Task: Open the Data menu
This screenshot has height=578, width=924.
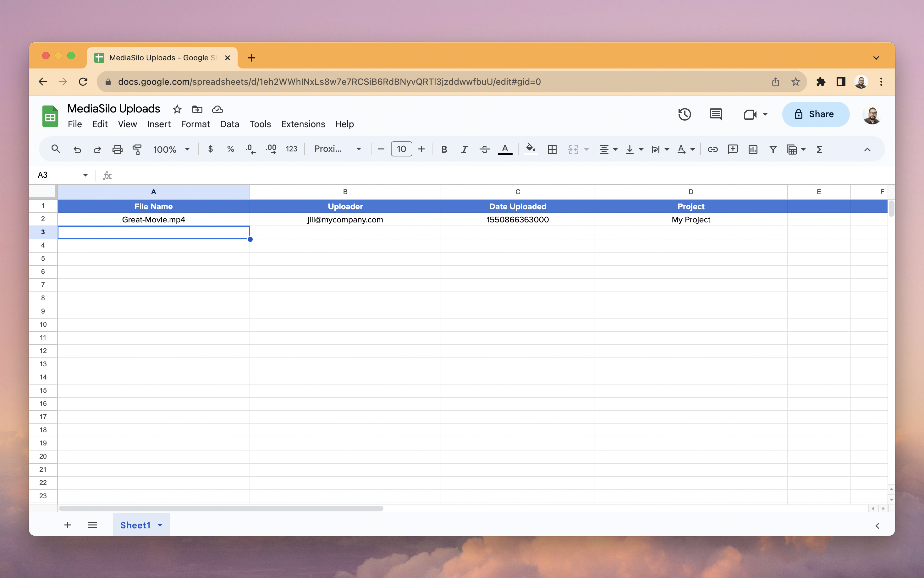Action: (x=229, y=124)
